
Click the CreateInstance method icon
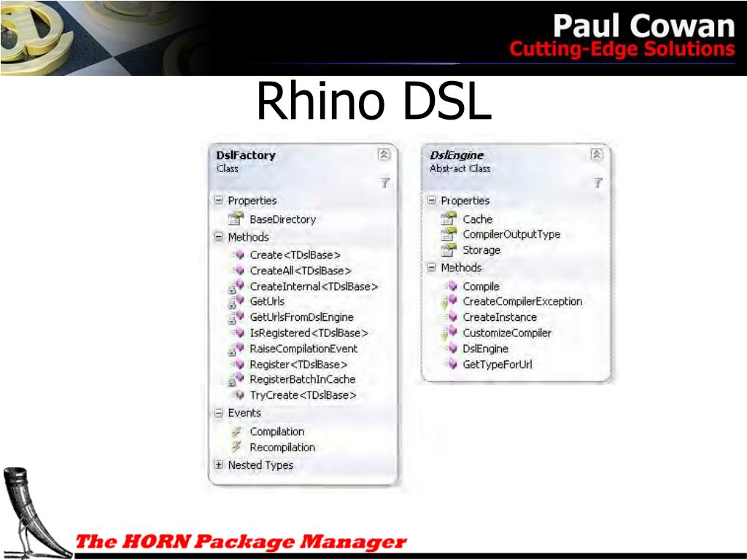point(451,317)
